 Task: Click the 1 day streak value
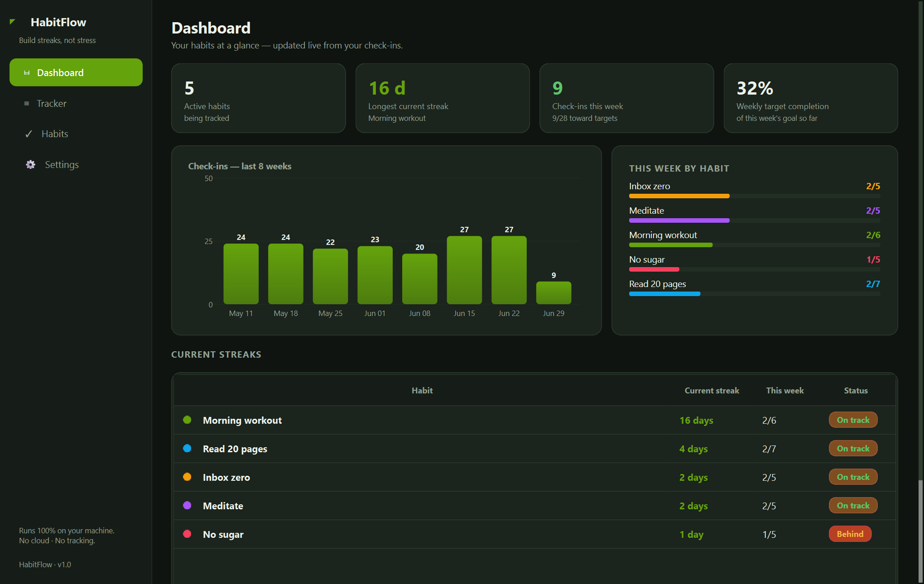pos(692,534)
